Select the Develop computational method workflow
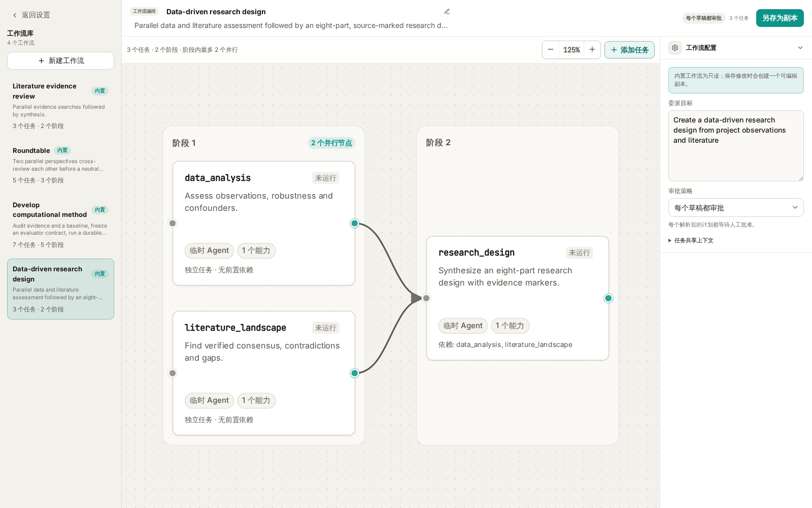 tap(60, 225)
